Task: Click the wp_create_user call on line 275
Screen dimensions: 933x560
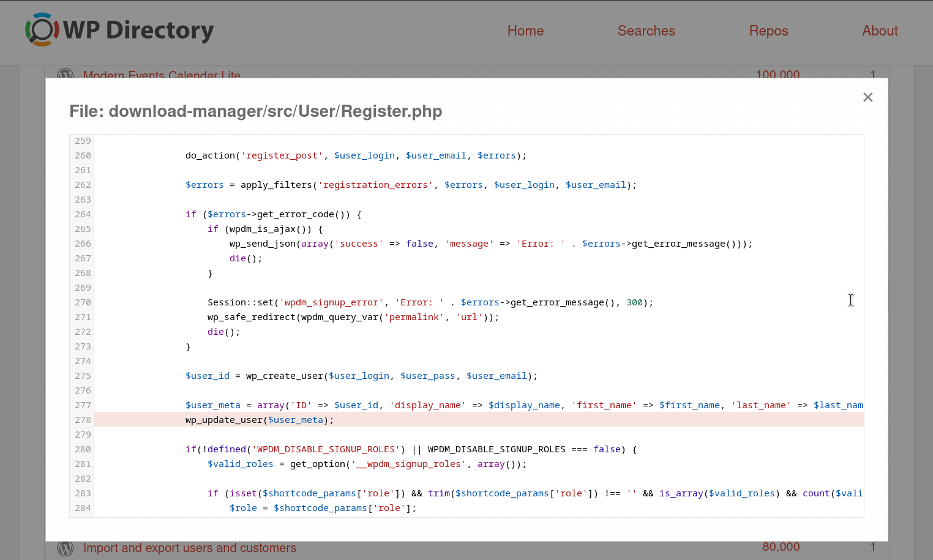Action: (286, 376)
